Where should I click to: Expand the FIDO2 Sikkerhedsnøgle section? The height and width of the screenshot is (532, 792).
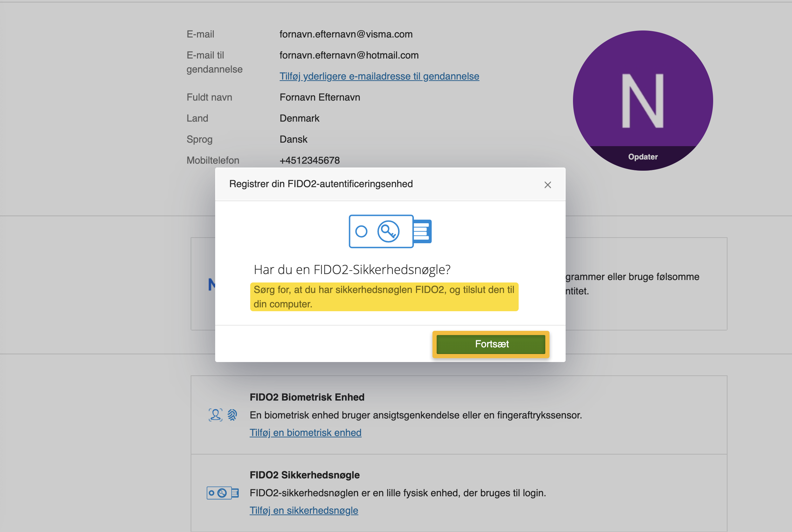[x=304, y=475]
